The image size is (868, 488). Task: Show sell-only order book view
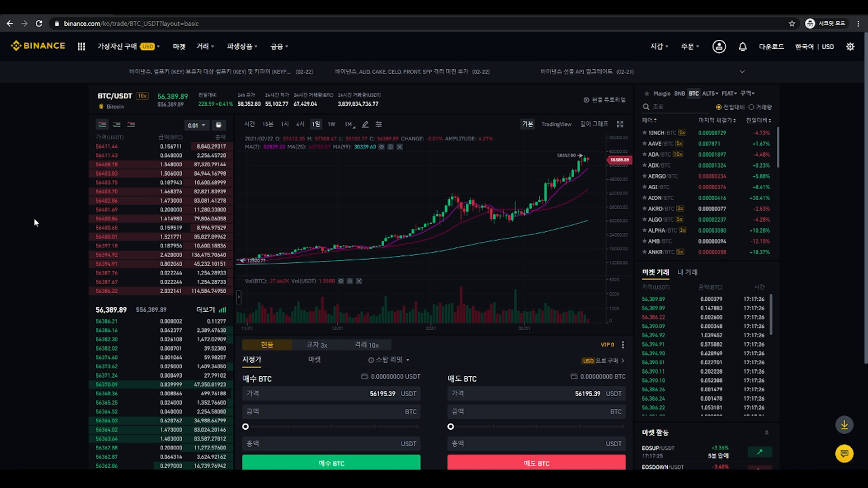click(131, 125)
